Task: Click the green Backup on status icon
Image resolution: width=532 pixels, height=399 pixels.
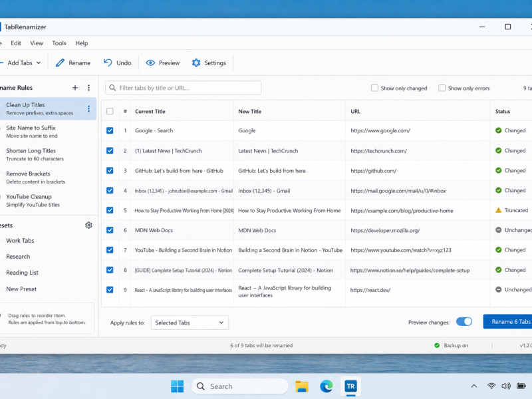Action: click(437, 345)
